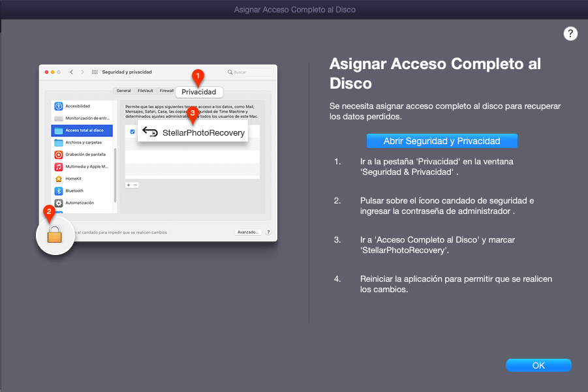
Task: Click the help question mark button
Action: point(570,34)
